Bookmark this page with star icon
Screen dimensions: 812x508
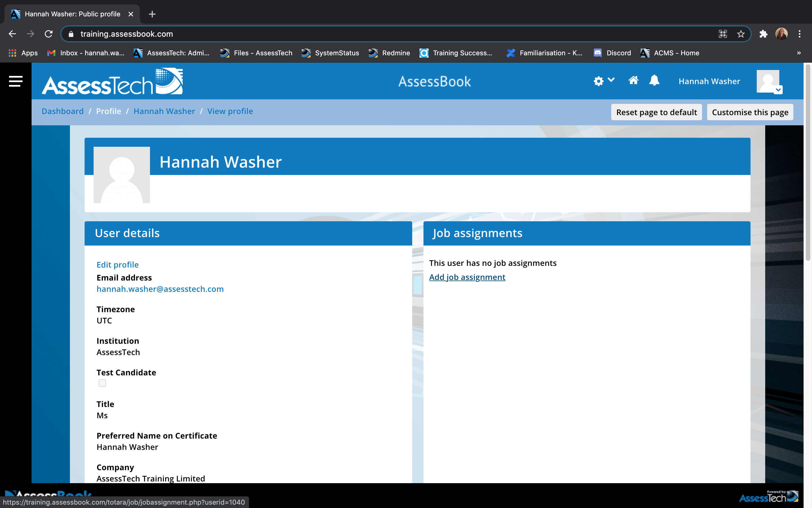[741, 34]
